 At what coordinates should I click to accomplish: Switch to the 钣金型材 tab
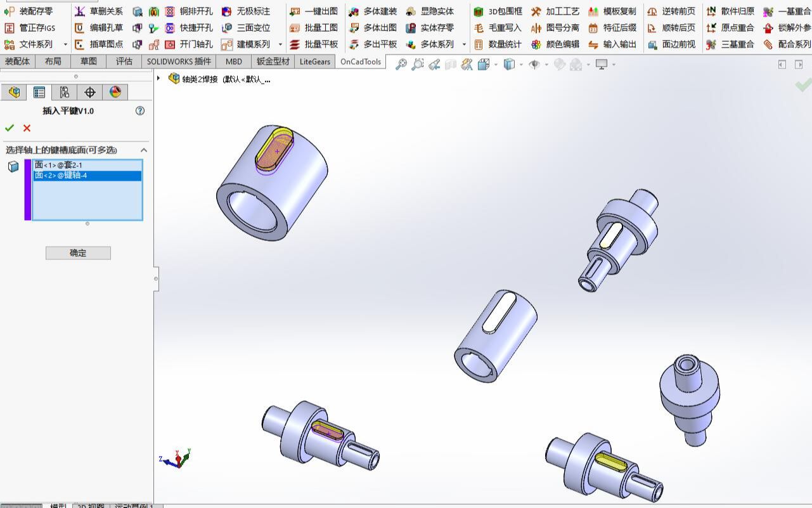[273, 61]
